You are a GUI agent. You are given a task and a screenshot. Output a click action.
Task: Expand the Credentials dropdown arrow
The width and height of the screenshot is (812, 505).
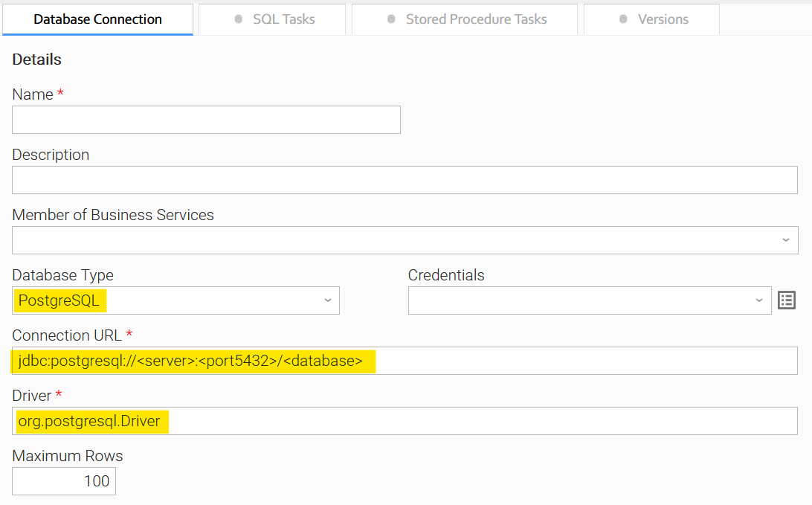click(758, 300)
